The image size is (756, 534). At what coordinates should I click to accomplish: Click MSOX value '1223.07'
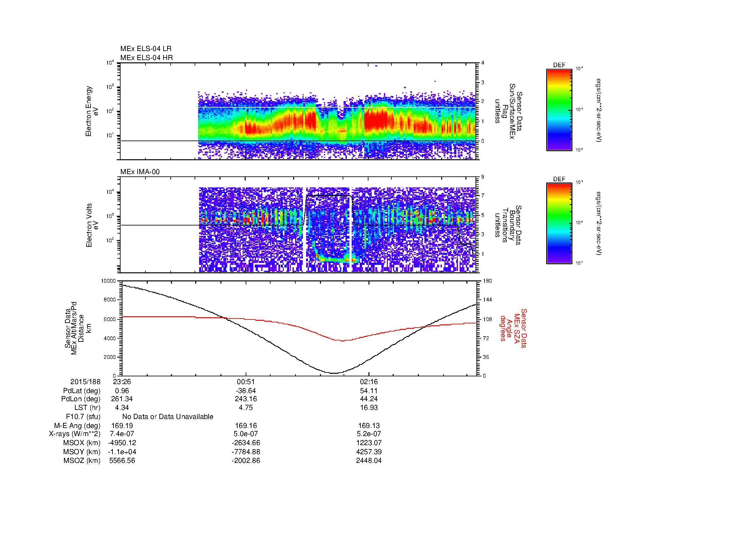[x=369, y=443]
